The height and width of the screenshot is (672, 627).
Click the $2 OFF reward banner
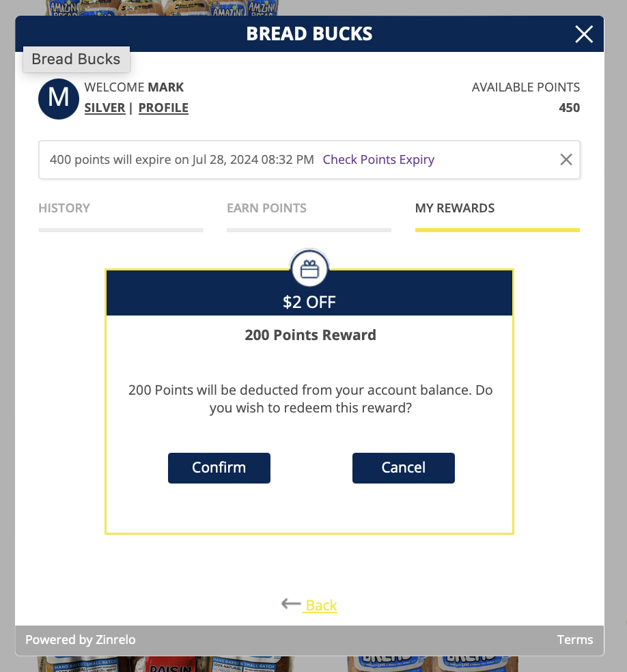coord(309,301)
